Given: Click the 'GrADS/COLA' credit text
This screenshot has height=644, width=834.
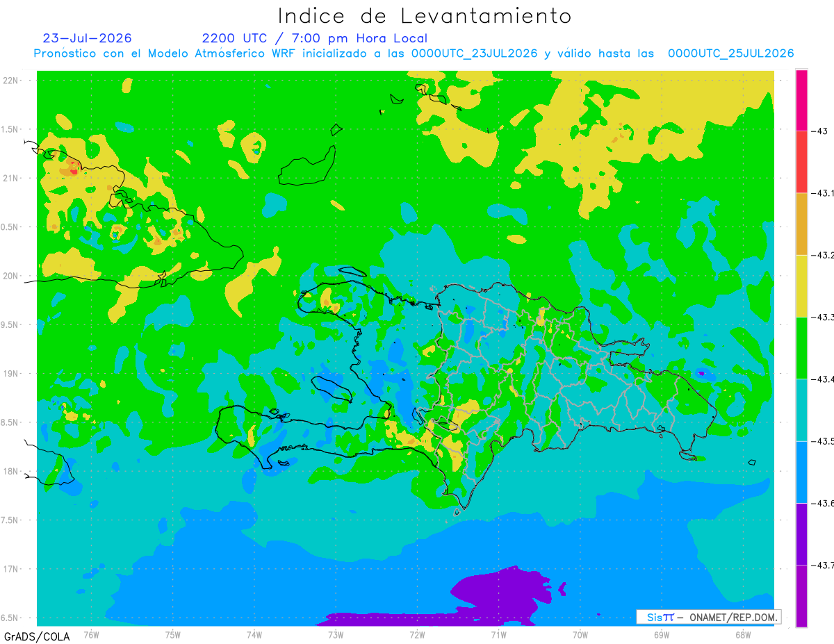Looking at the screenshot, I should (37, 636).
